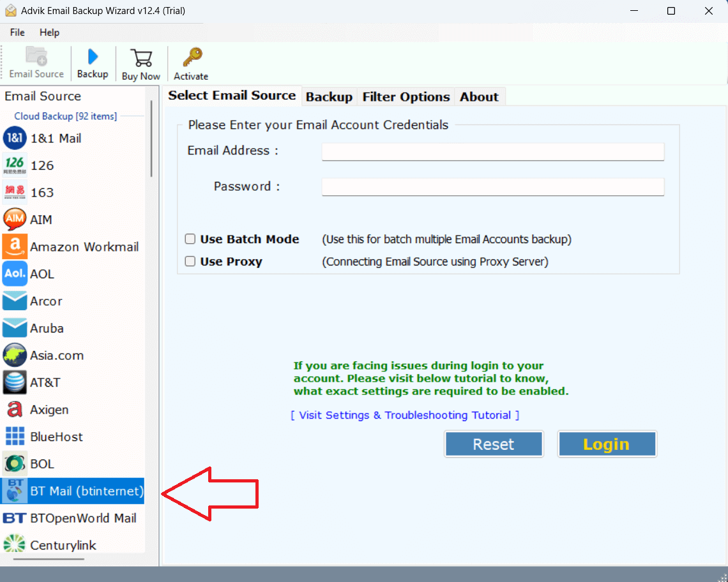Open the About tab

(479, 96)
